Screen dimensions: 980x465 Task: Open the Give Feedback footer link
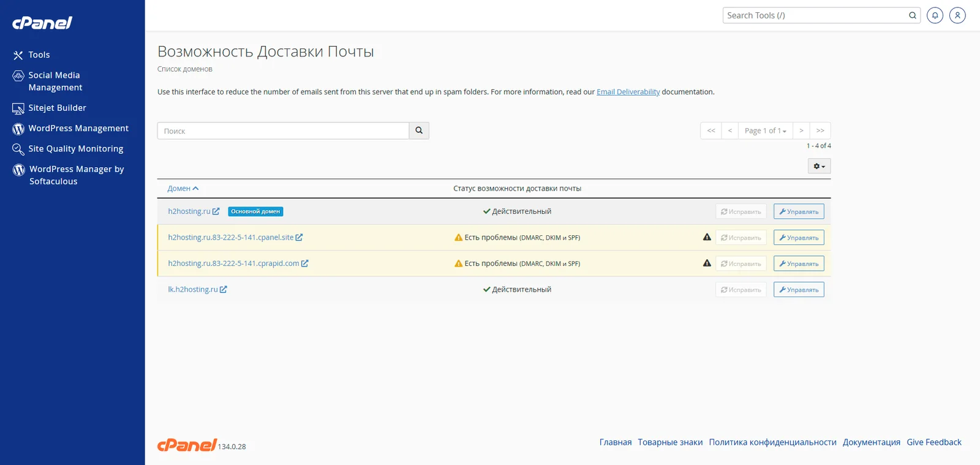(x=934, y=442)
